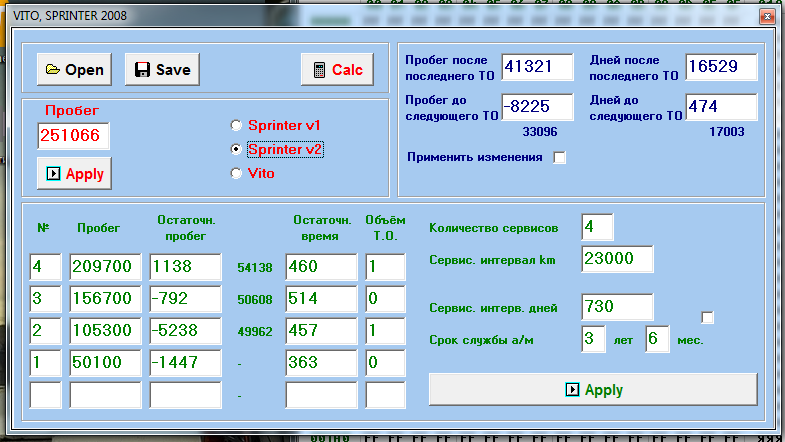Viewport: 785px width, 442px height.
Task: Click the Save button with floppy icon
Action: tap(162, 69)
